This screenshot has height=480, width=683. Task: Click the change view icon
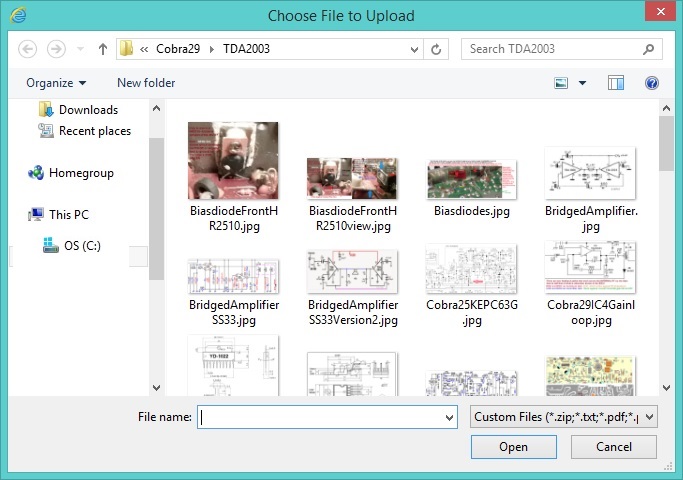click(561, 83)
